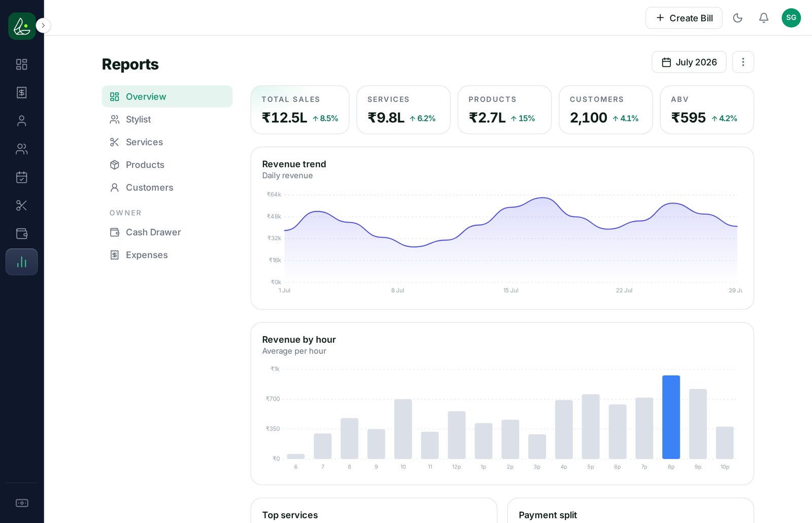The height and width of the screenshot is (523, 812).
Task: Select the bar chart reports sidebar icon
Action: coord(22,262)
